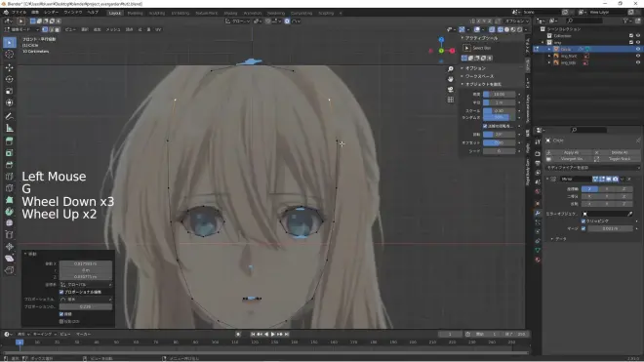
Task: Open the Help menu in the top bar
Action: click(x=93, y=13)
